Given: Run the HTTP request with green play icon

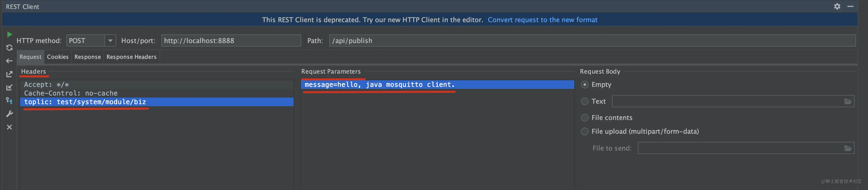Looking at the screenshot, I should (9, 34).
